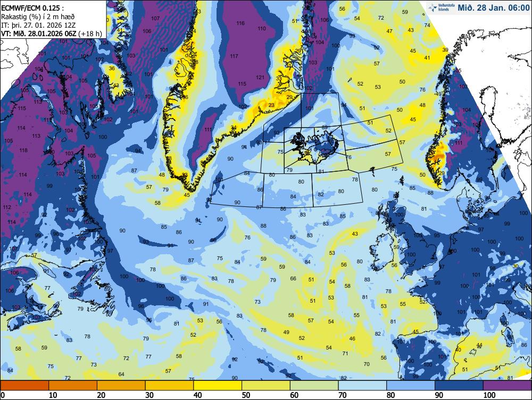
Task: Click the '60' tick label on color scale
Action: pos(294,395)
